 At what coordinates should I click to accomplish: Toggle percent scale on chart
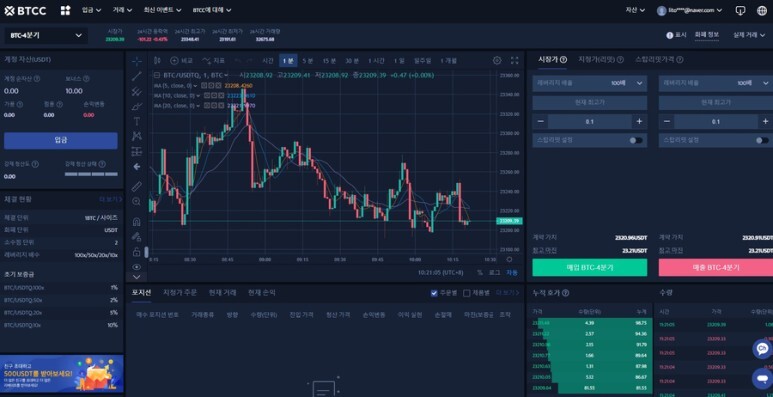[480, 272]
